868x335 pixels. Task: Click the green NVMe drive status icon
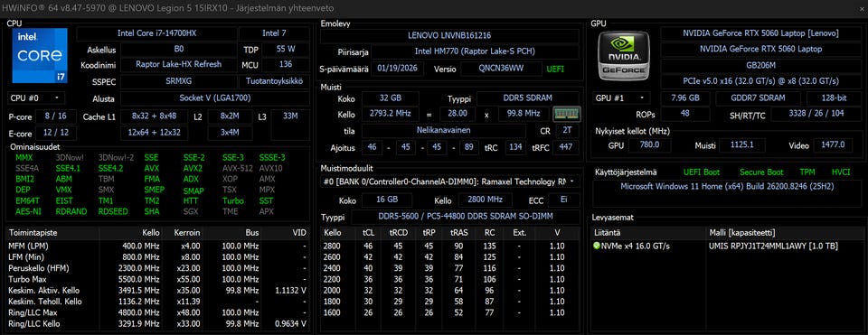pos(596,246)
